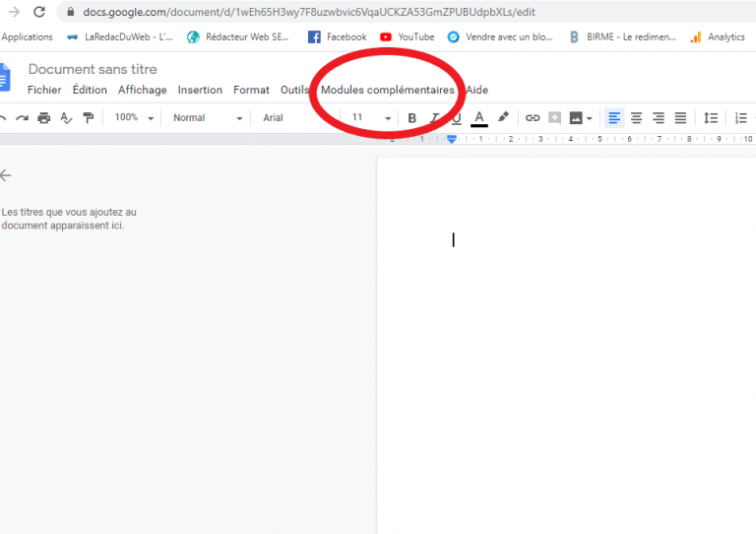Close outline panel with back arrow
756x534 pixels.
point(6,175)
